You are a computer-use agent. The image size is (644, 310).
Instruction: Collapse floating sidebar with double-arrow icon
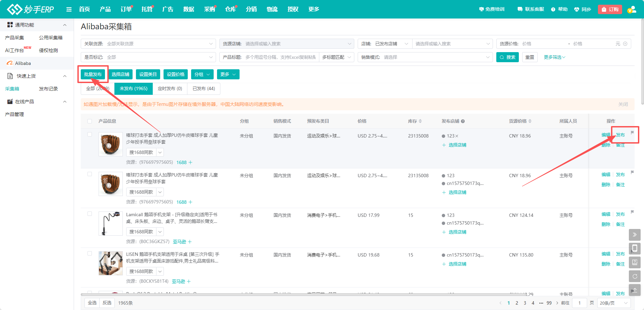coord(634,235)
